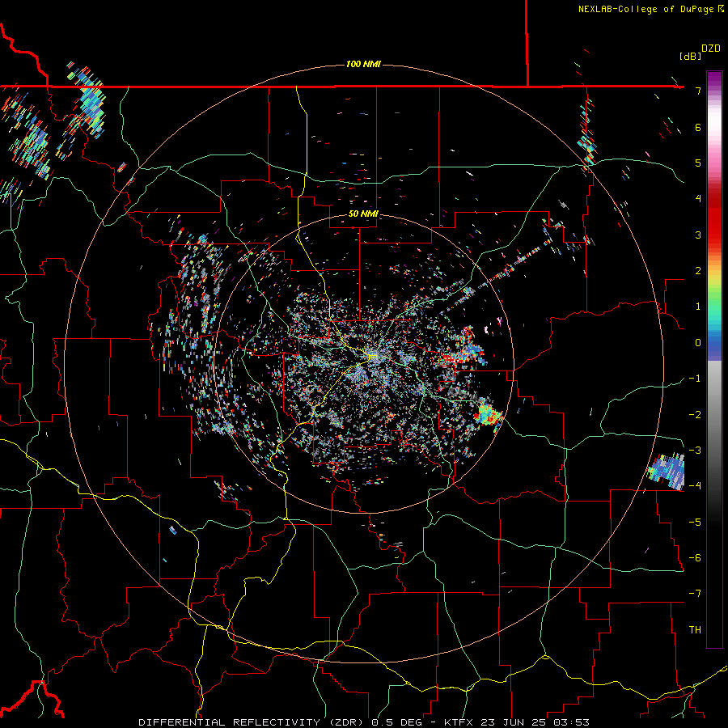This screenshot has width=728, height=728.
Task: Click the NEXLAB-College of DuPage credit text
Action: point(651,9)
